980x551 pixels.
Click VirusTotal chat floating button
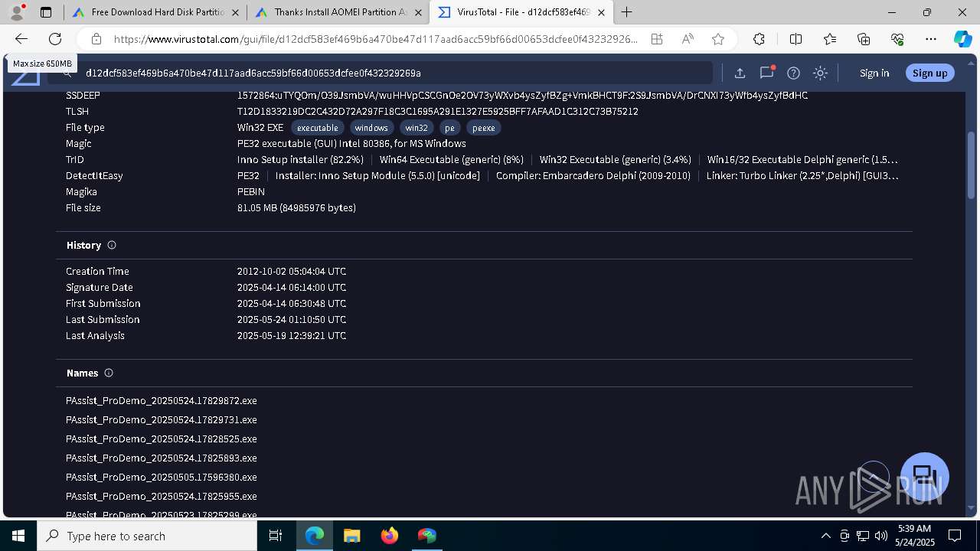click(925, 476)
